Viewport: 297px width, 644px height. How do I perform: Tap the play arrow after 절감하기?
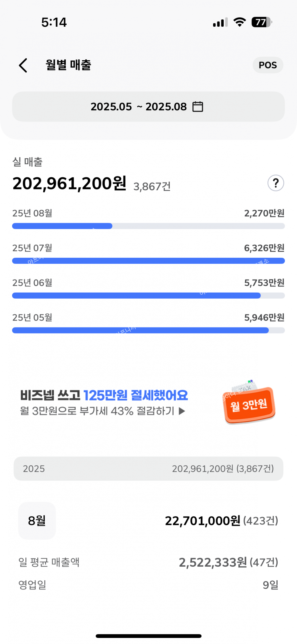pos(182,411)
